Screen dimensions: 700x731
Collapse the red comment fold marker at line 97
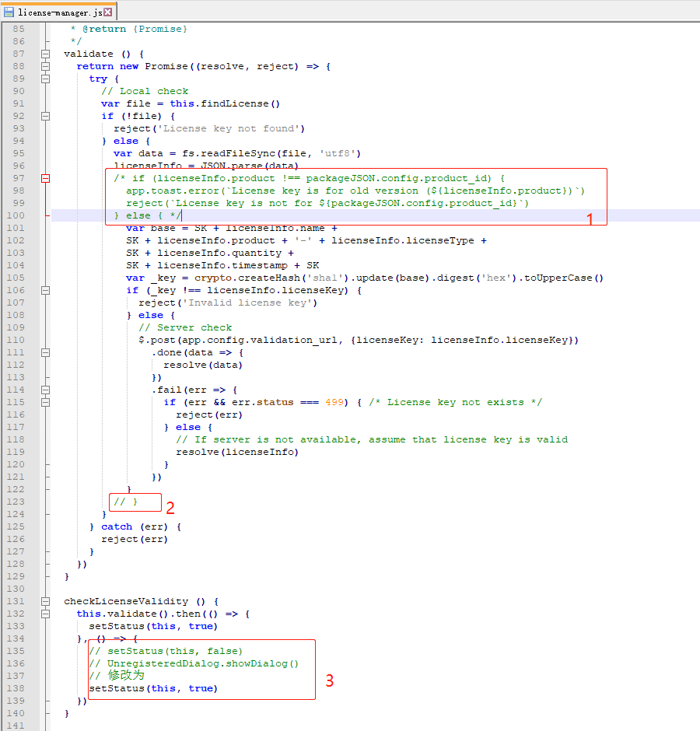click(45, 179)
